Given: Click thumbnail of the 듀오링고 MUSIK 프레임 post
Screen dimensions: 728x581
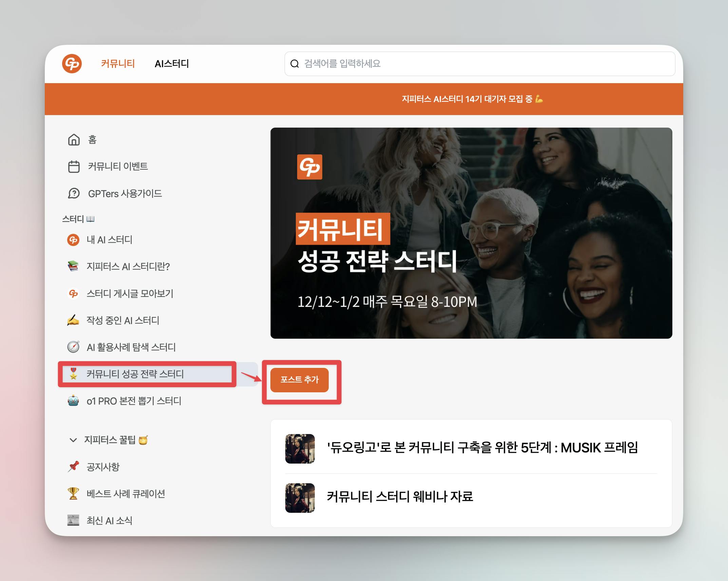Looking at the screenshot, I should click(300, 449).
